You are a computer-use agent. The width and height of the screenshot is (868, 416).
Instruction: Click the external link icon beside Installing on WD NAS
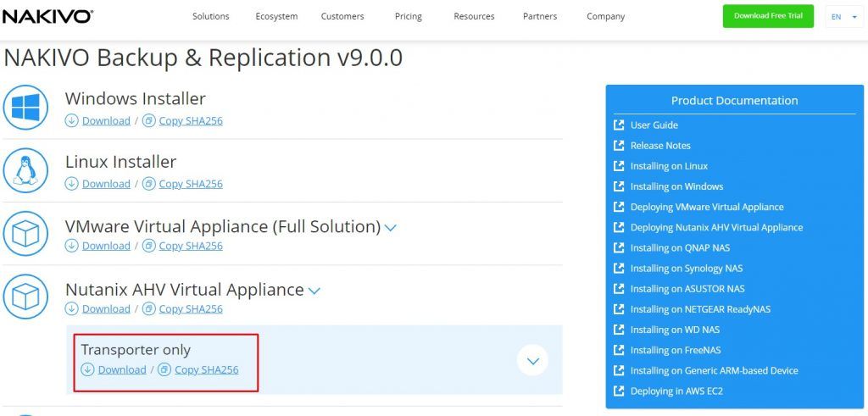point(619,330)
